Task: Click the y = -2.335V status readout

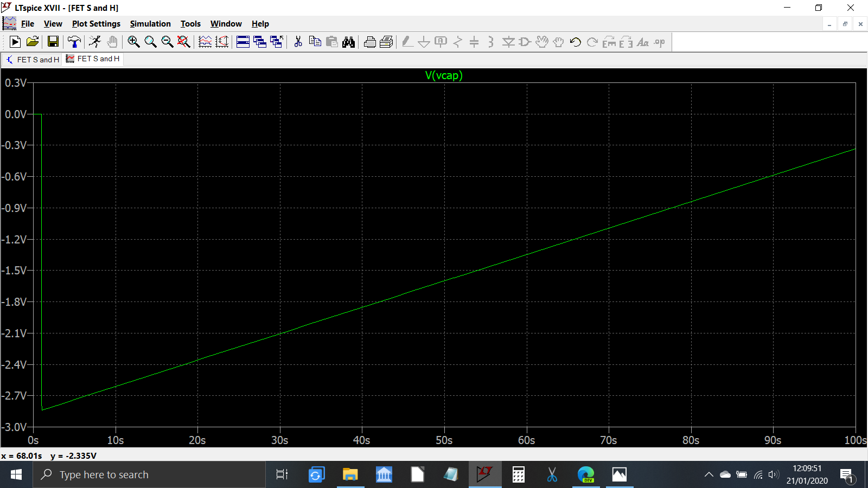Action: 73,456
